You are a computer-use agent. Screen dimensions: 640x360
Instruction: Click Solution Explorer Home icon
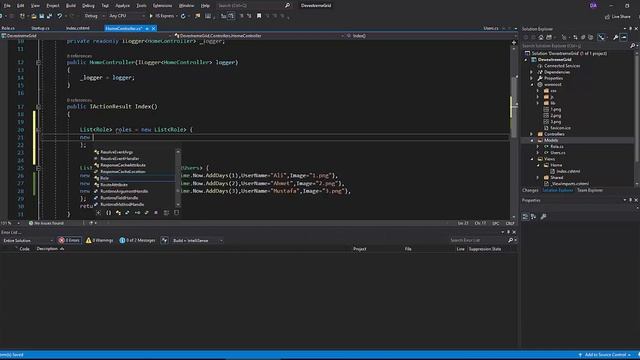pyautogui.click(x=541, y=37)
